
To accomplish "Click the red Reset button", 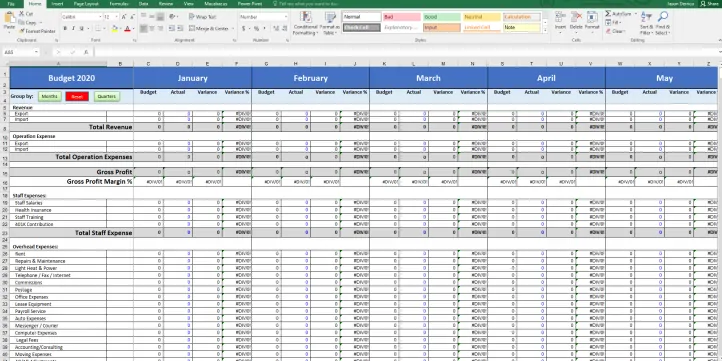I will tap(77, 96).
